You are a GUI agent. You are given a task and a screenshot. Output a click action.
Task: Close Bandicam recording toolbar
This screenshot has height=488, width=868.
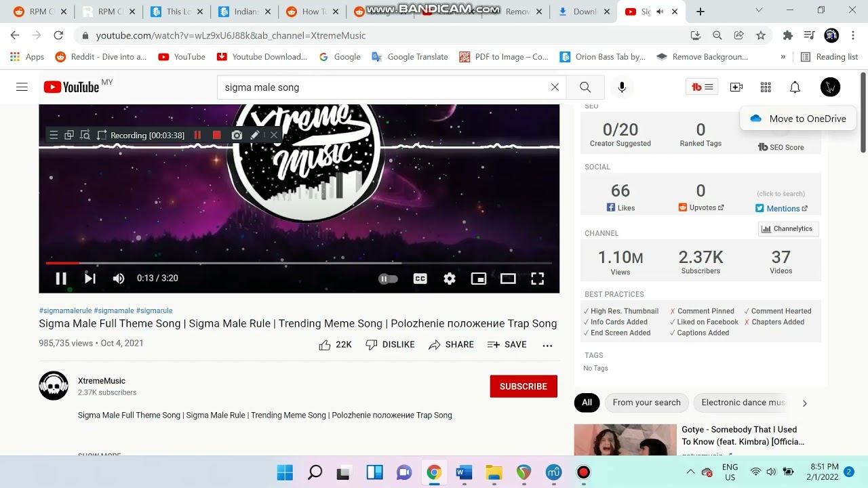274,135
